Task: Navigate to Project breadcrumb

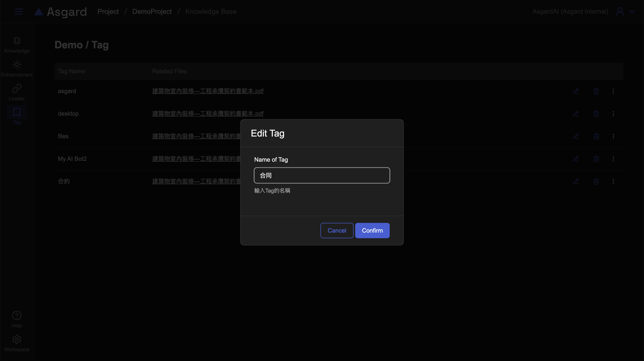Action: point(108,12)
